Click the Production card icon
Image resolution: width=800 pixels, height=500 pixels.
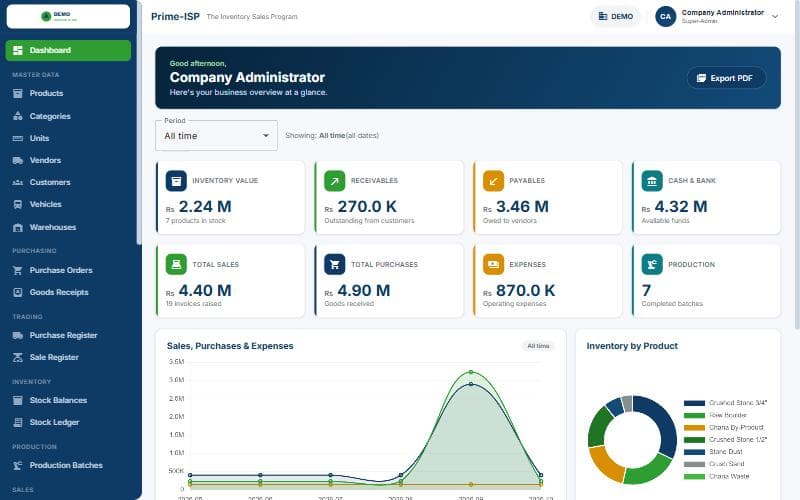652,264
